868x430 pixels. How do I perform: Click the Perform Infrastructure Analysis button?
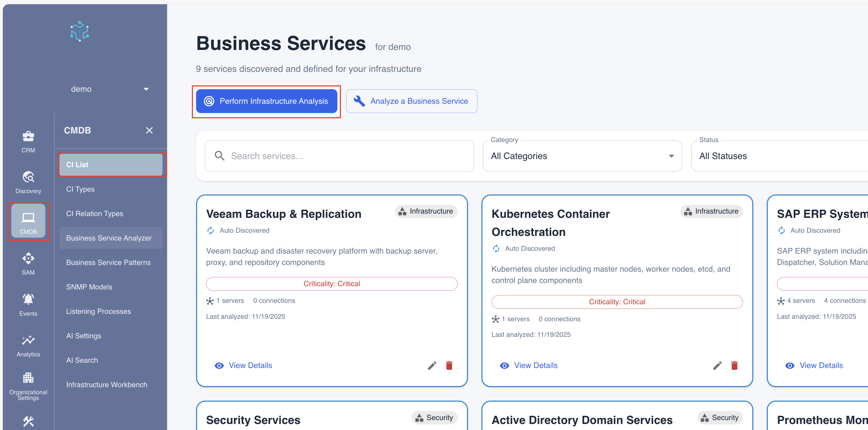pos(266,101)
